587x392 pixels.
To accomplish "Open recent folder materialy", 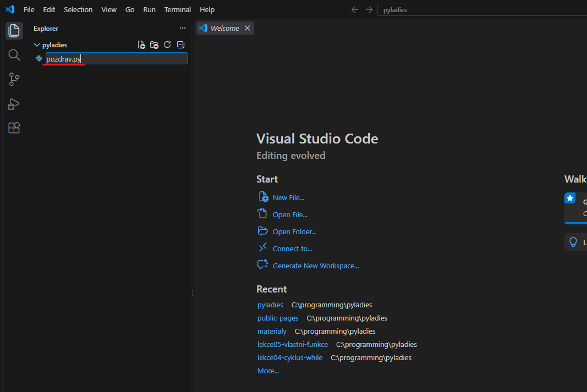I will tap(272, 331).
